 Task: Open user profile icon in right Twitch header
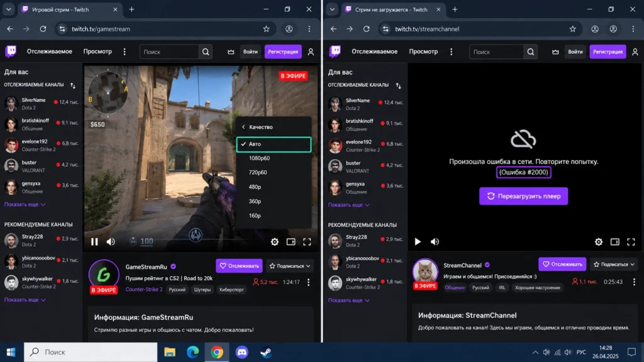635,52
